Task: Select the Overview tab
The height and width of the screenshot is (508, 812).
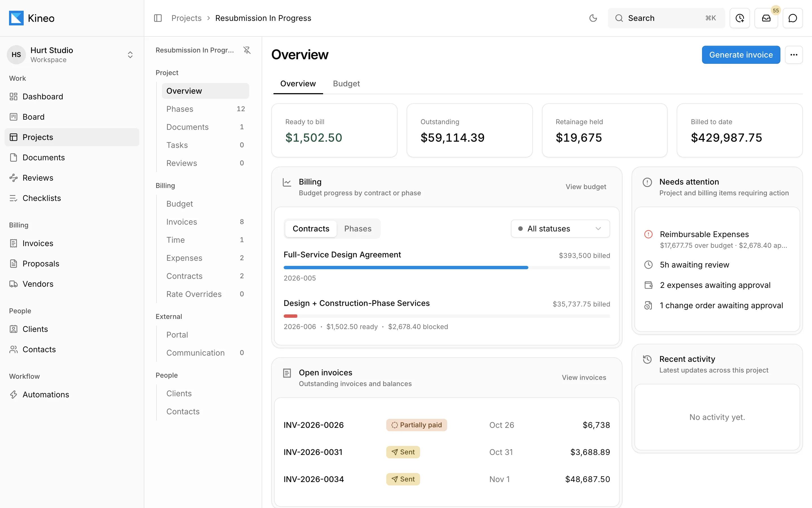Action: coord(298,84)
